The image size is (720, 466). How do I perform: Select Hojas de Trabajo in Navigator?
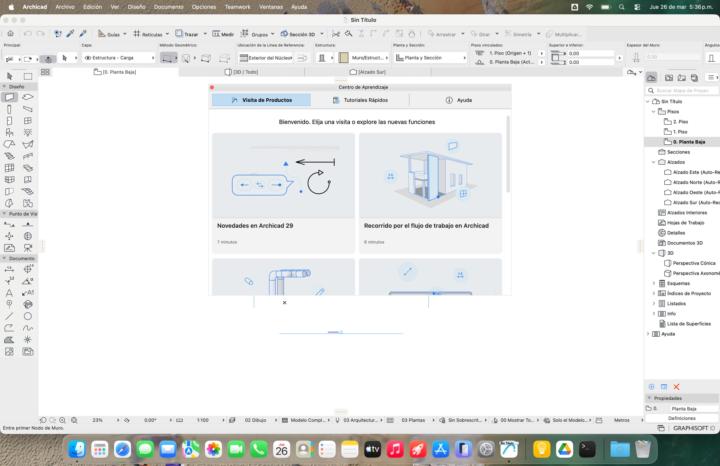tap(686, 223)
